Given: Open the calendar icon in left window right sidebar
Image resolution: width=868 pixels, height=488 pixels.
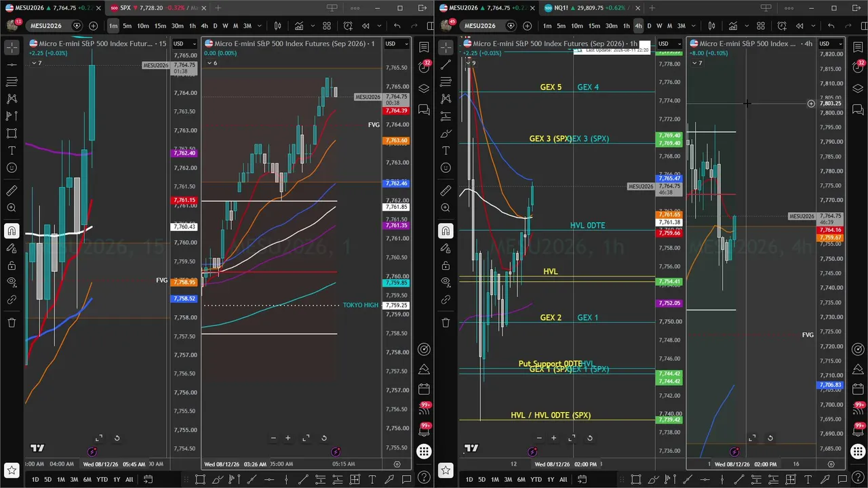Looking at the screenshot, I should coord(424,389).
